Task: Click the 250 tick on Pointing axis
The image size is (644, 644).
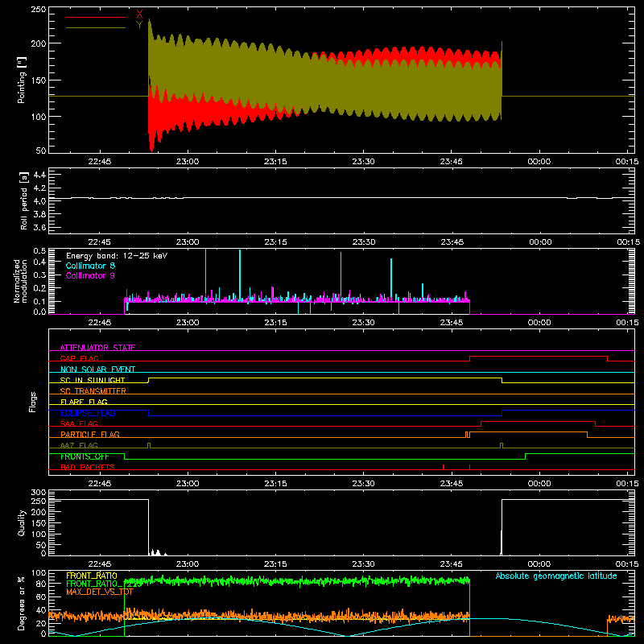Action: [39, 10]
